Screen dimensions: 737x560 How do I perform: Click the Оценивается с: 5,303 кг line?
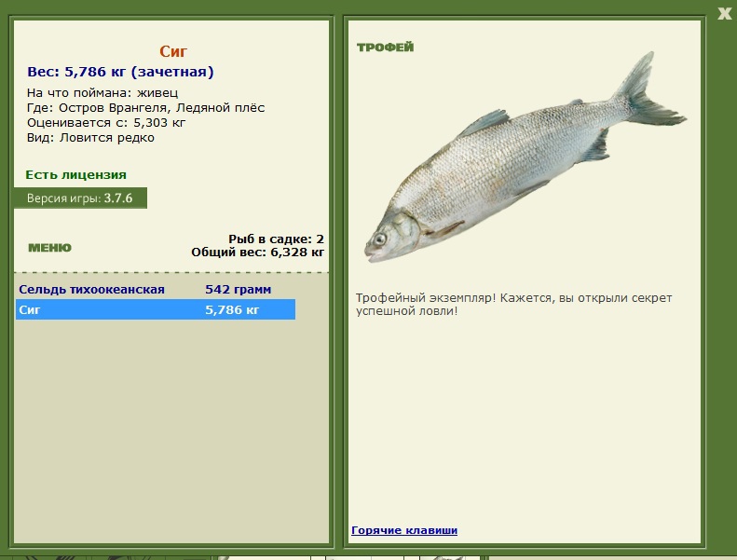pyautogui.click(x=106, y=123)
